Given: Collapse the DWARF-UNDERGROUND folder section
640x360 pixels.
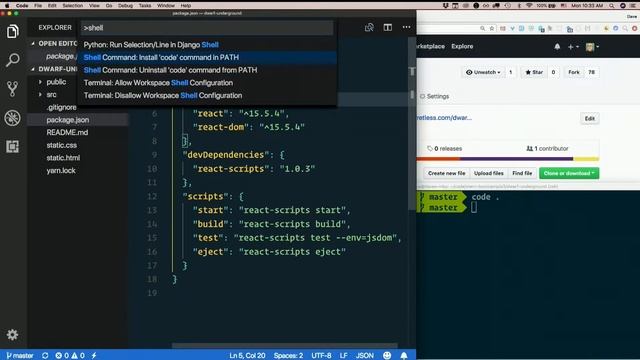Looking at the screenshot, I should 33,69.
